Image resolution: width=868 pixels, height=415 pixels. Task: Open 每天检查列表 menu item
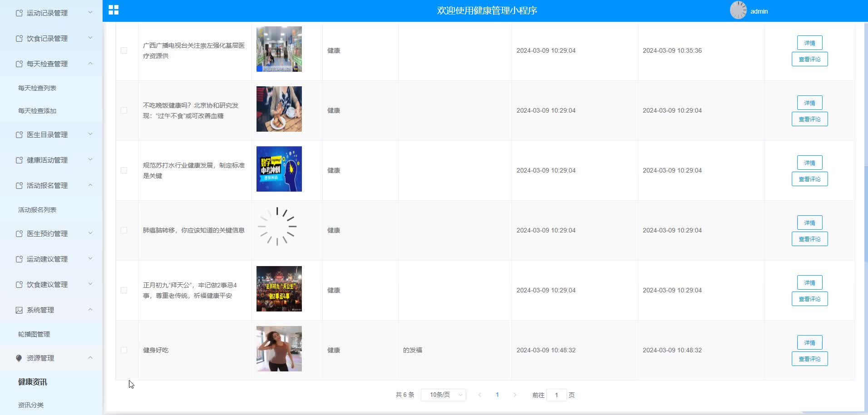point(37,88)
